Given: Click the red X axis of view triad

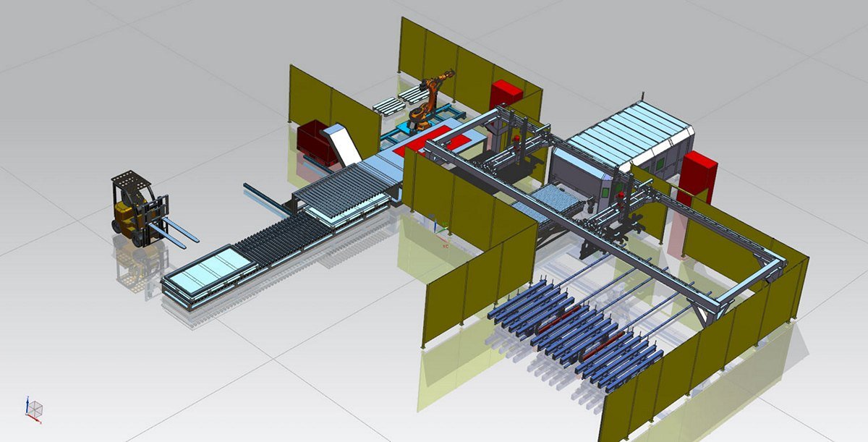Looking at the screenshot, I should click(35, 417).
